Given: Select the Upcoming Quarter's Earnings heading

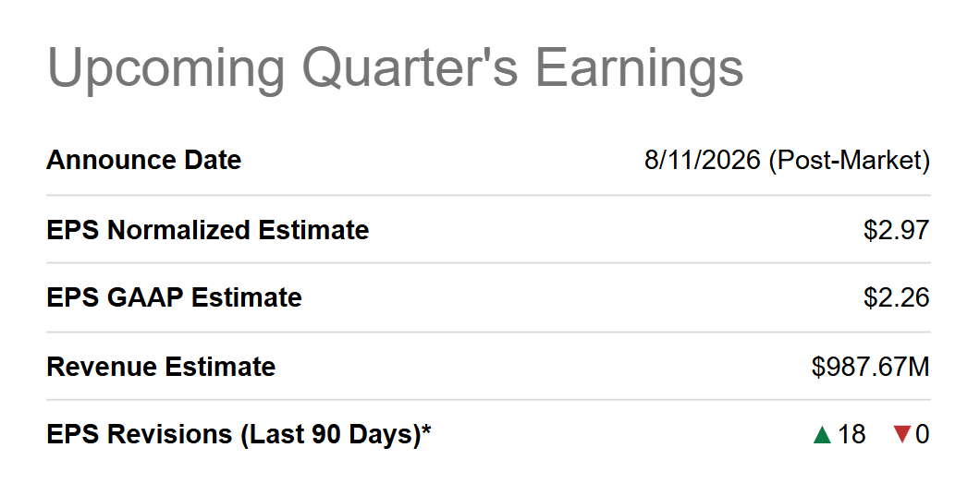Looking at the screenshot, I should pyautogui.click(x=395, y=69).
